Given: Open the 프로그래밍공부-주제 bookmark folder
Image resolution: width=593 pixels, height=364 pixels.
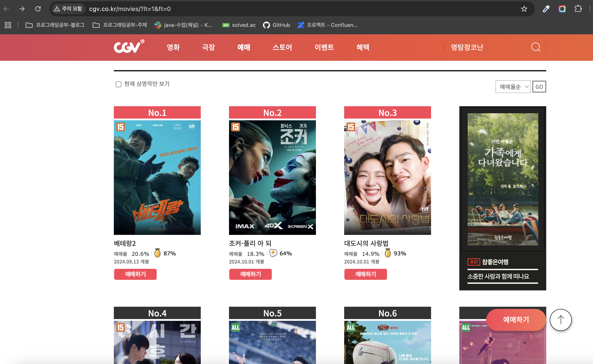Looking at the screenshot, I should [120, 25].
